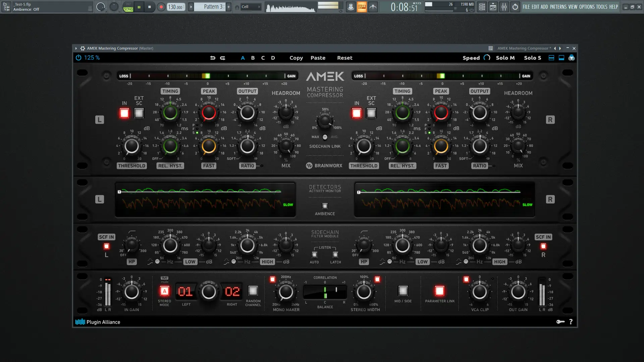
Task: Switch to preset bank B
Action: point(253,58)
